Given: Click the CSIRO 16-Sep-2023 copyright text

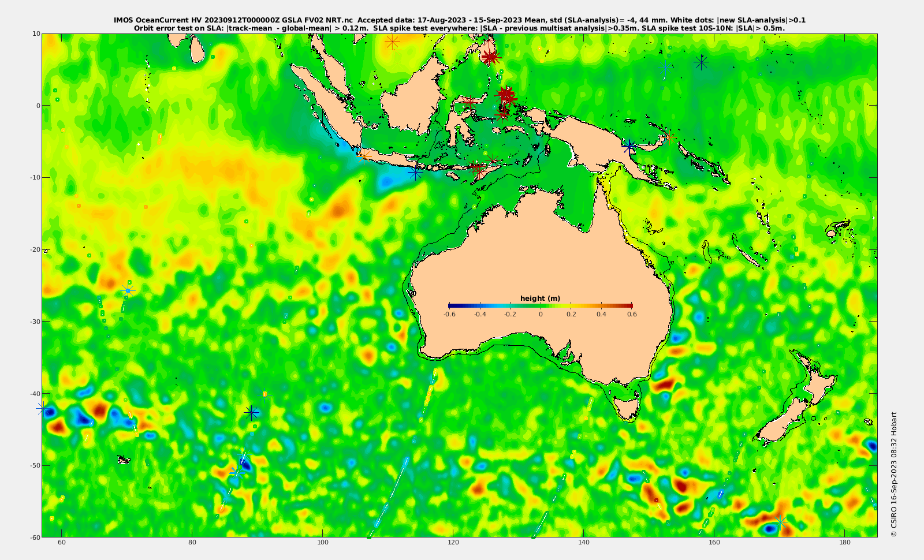Looking at the screenshot, I should point(894,474).
